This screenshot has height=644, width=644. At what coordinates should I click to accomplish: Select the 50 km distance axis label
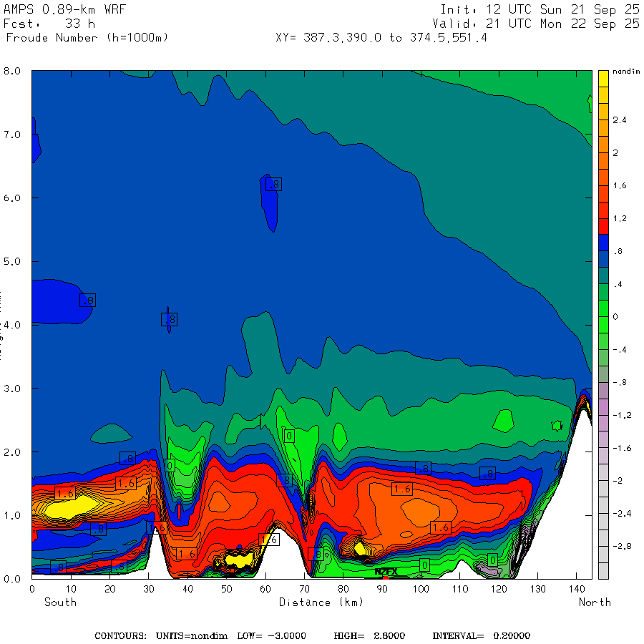click(x=226, y=589)
